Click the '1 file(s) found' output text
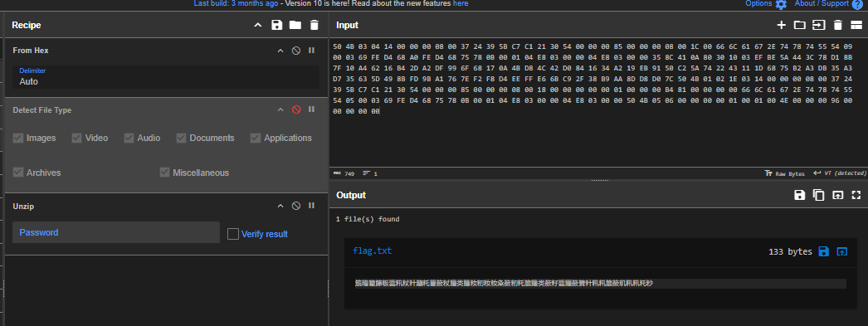This screenshot has width=868, height=326. (368, 219)
